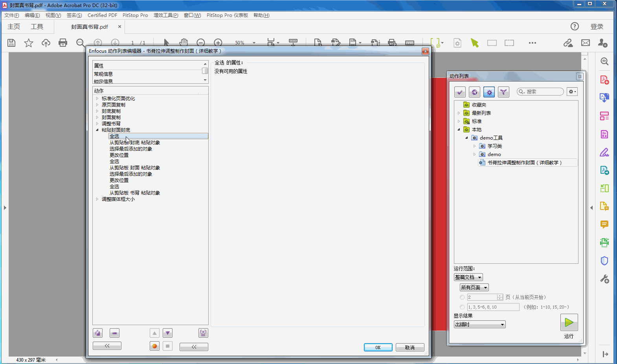Click the Protect shield icon in right sidebar
The image size is (617, 364).
tap(604, 261)
